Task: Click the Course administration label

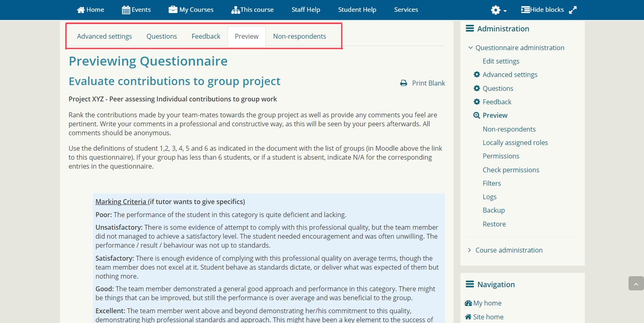Action: click(x=509, y=250)
